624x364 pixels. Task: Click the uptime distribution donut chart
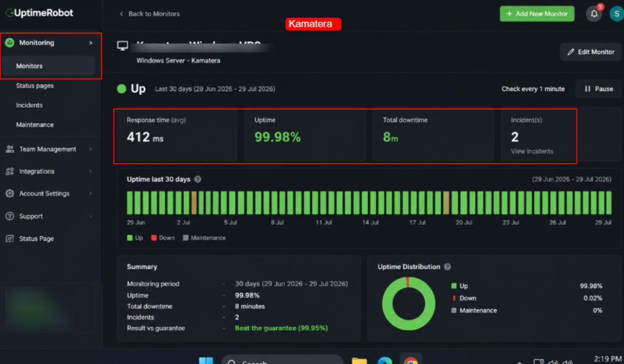pyautogui.click(x=409, y=303)
